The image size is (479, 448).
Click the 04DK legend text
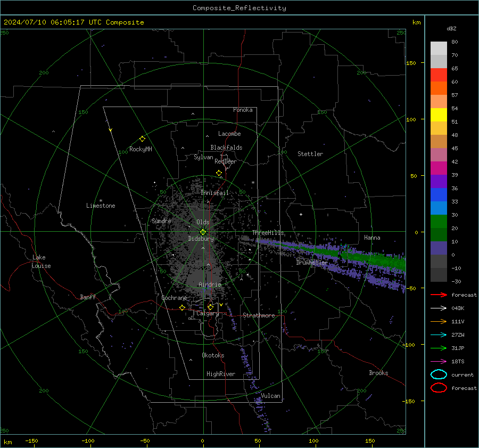click(458, 308)
